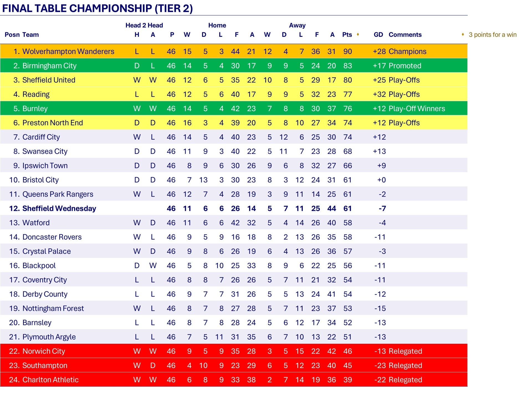Select the 'Posn' column header
The image size is (532, 401).
point(12,35)
